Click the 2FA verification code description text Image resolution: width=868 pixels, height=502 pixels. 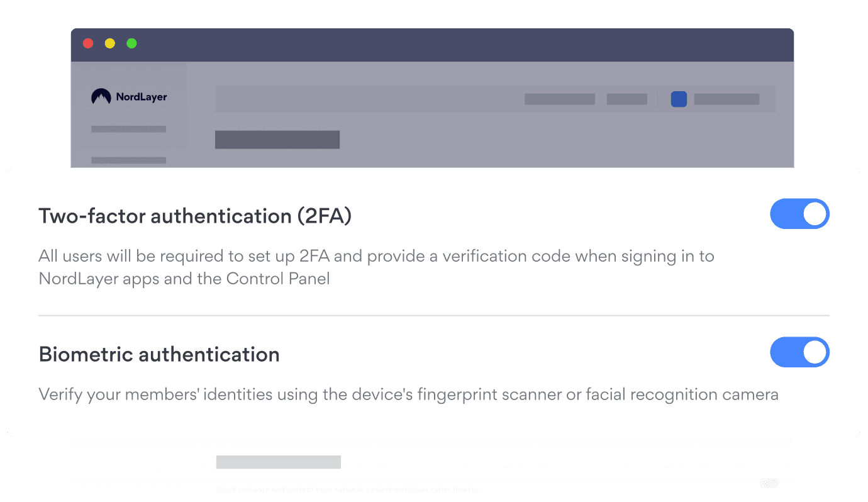[x=376, y=267]
